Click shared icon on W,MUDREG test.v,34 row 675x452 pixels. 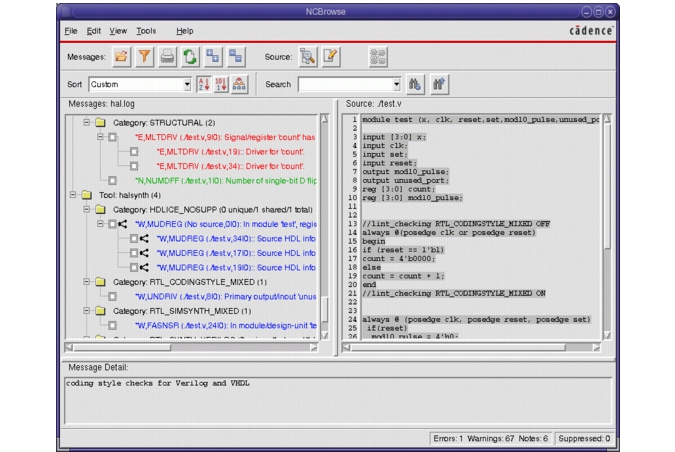[x=144, y=238]
